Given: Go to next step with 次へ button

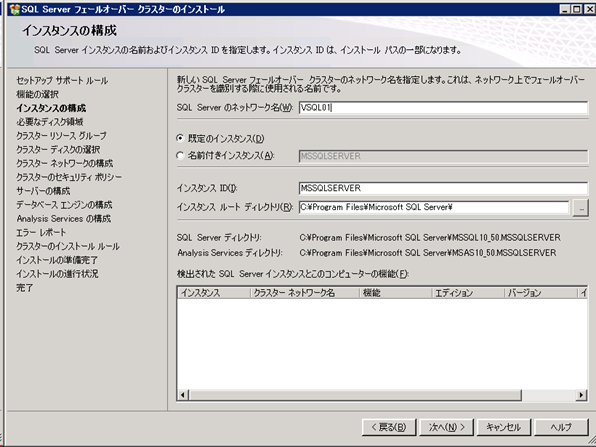Looking at the screenshot, I should [x=447, y=427].
